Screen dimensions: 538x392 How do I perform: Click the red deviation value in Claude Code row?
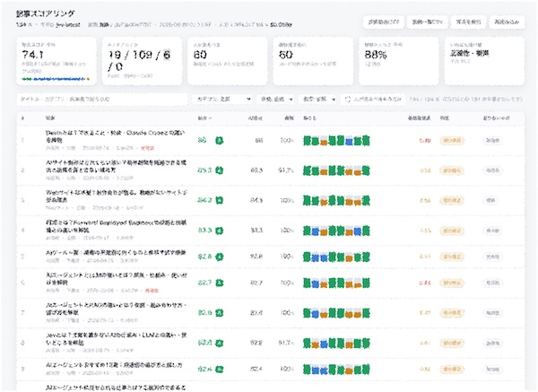click(425, 141)
